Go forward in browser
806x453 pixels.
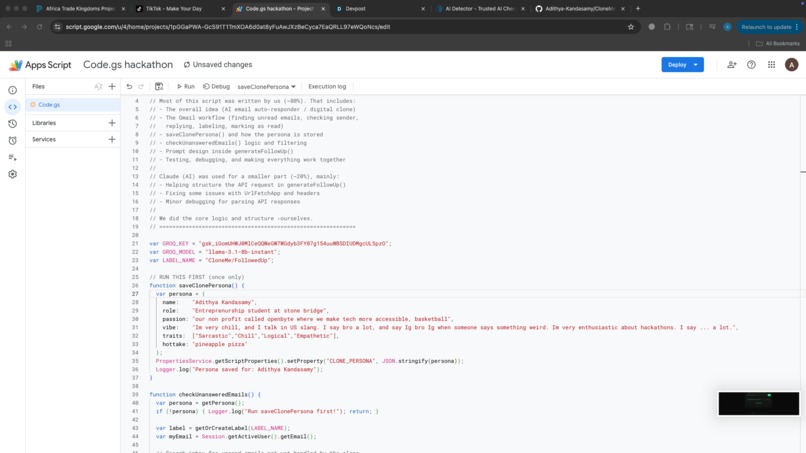[x=24, y=27]
